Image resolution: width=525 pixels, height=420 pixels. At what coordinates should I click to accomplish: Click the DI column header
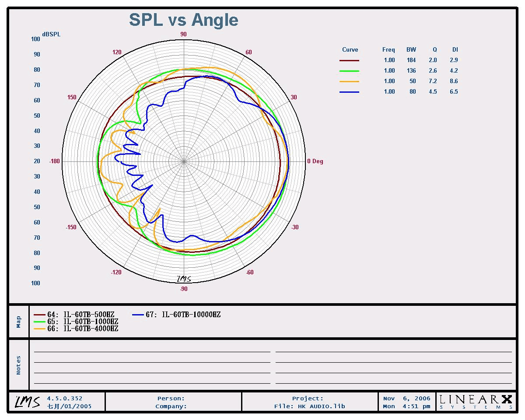click(x=455, y=50)
